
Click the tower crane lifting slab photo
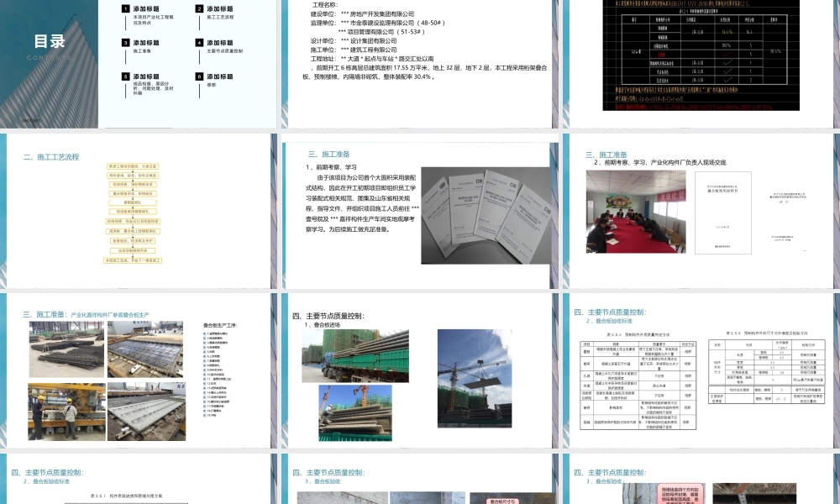pyautogui.click(x=475, y=379)
